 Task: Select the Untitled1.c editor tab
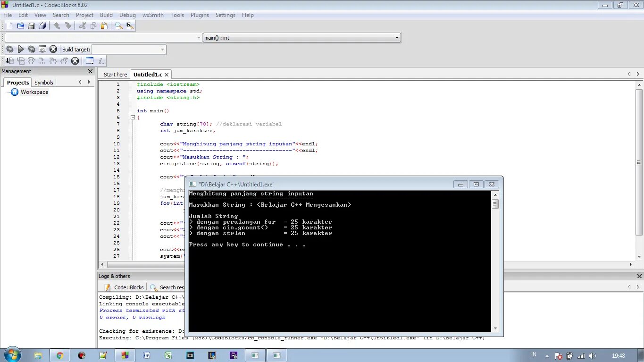pos(148,75)
